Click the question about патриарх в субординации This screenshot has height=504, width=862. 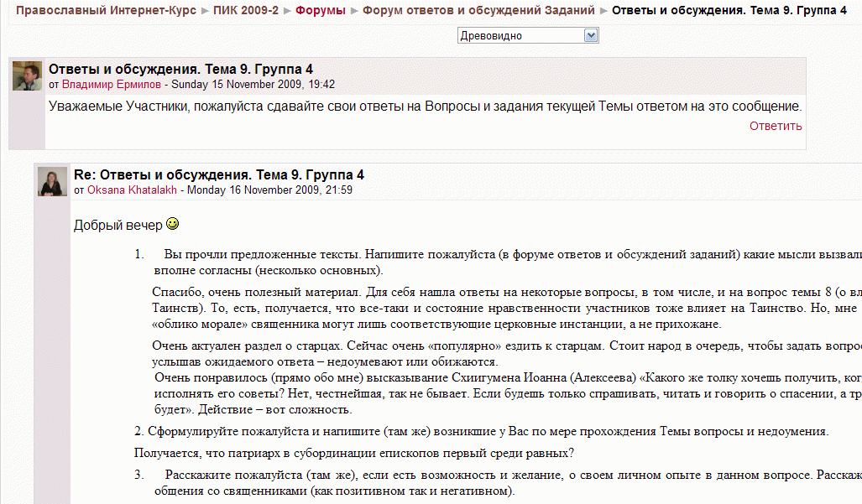[x=353, y=454]
